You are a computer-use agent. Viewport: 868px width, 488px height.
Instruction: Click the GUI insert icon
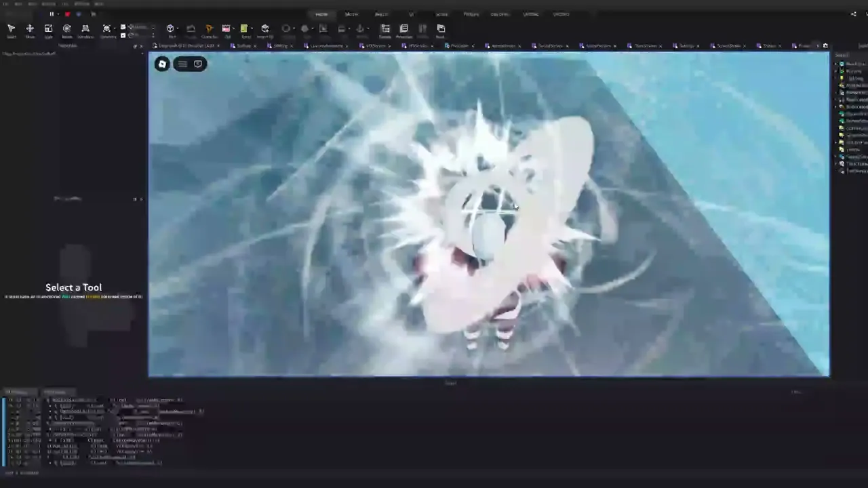[226, 28]
